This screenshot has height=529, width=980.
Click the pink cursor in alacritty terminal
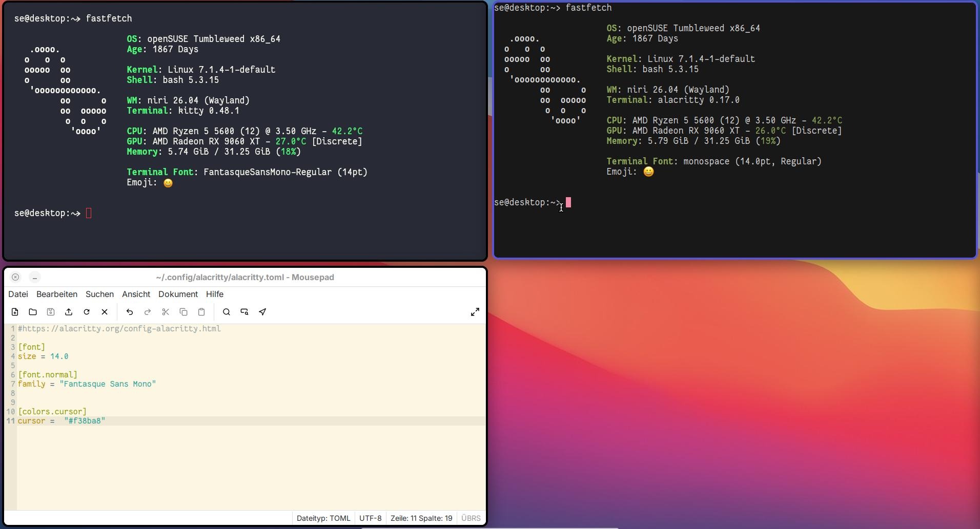click(568, 203)
